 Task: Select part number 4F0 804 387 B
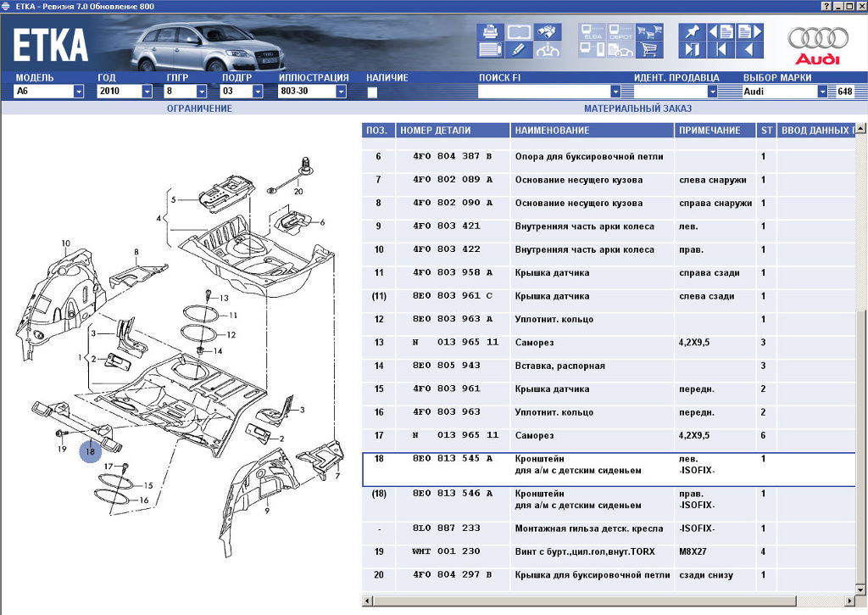(x=453, y=156)
